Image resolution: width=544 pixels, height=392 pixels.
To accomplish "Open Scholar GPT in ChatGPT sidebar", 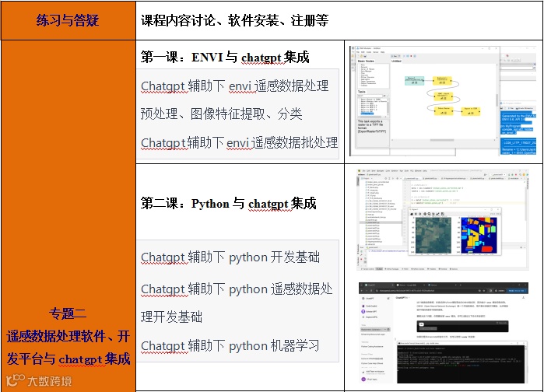I will [370, 312].
